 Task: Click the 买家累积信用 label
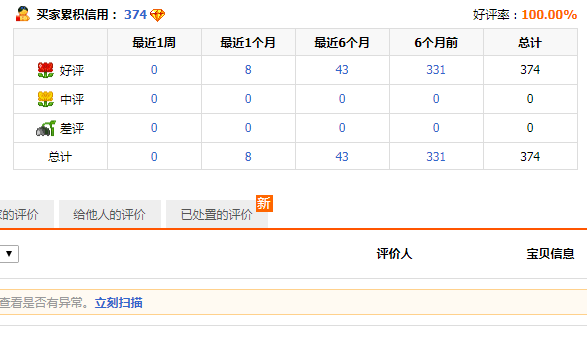coord(77,15)
